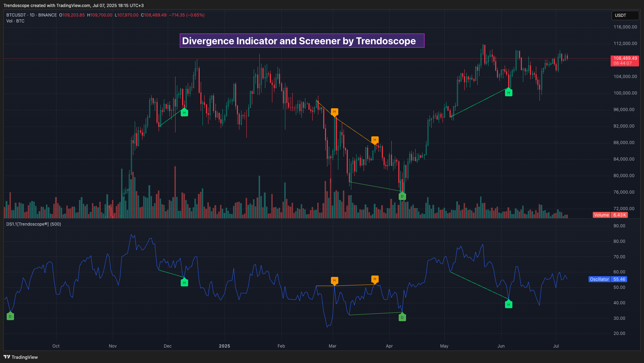
Task: Click the green D label on September oscillator low
Action: coord(10,316)
